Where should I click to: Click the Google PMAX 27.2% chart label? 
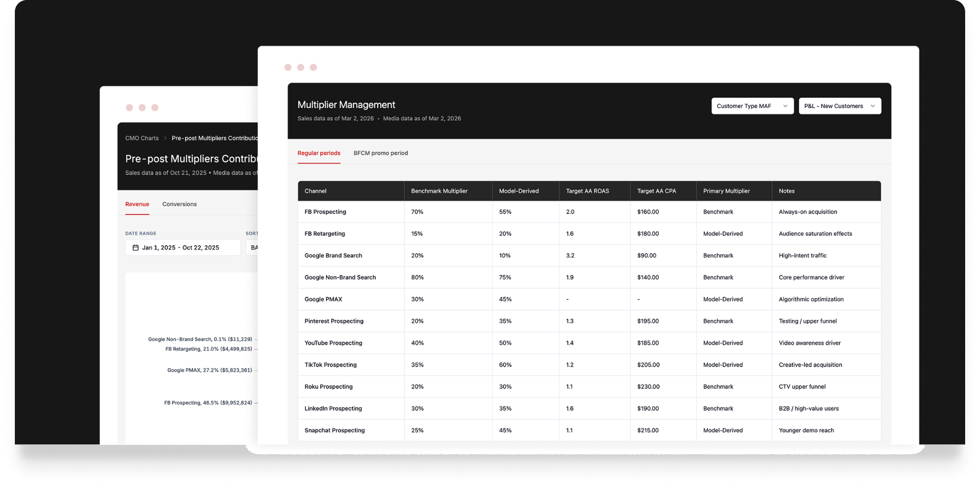209,370
